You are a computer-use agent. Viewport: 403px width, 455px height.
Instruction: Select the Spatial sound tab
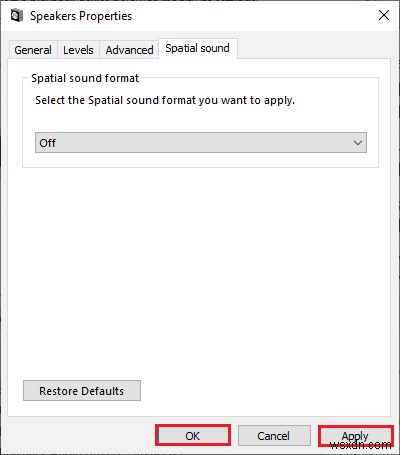197,48
